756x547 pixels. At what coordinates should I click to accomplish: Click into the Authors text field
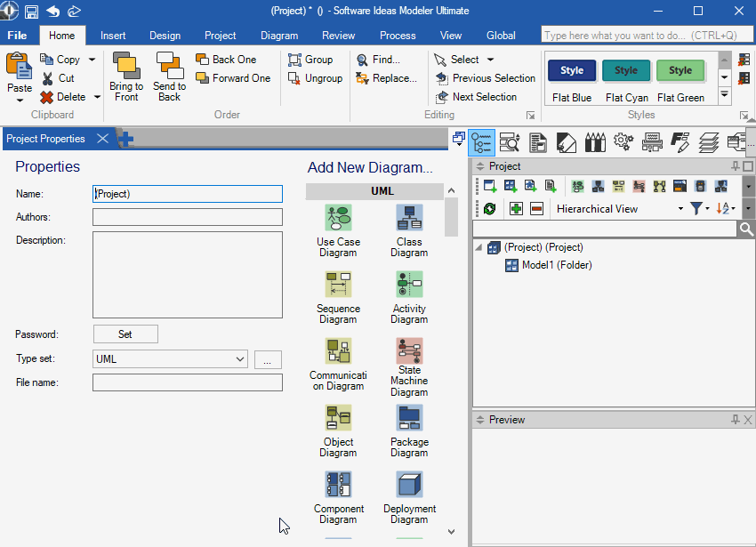pos(187,217)
